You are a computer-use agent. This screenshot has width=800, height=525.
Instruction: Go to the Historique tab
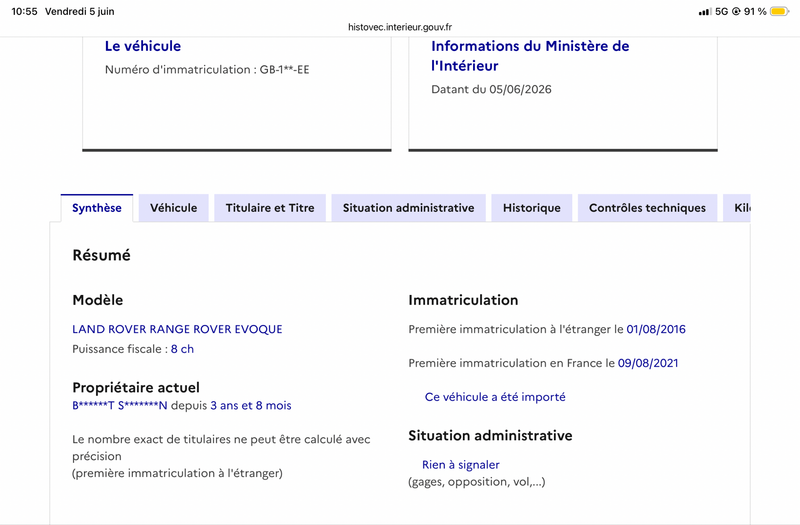[x=532, y=208]
